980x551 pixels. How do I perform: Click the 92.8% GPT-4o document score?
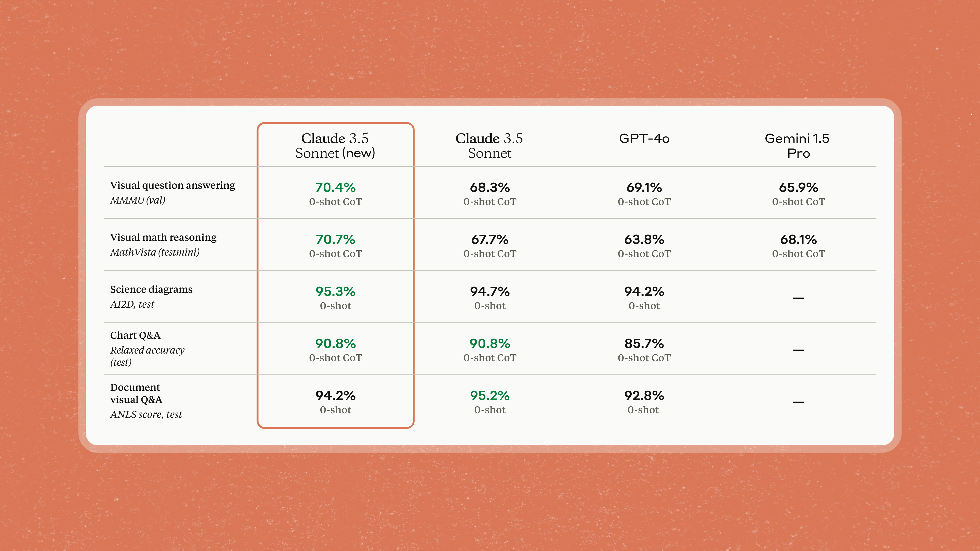tap(644, 395)
